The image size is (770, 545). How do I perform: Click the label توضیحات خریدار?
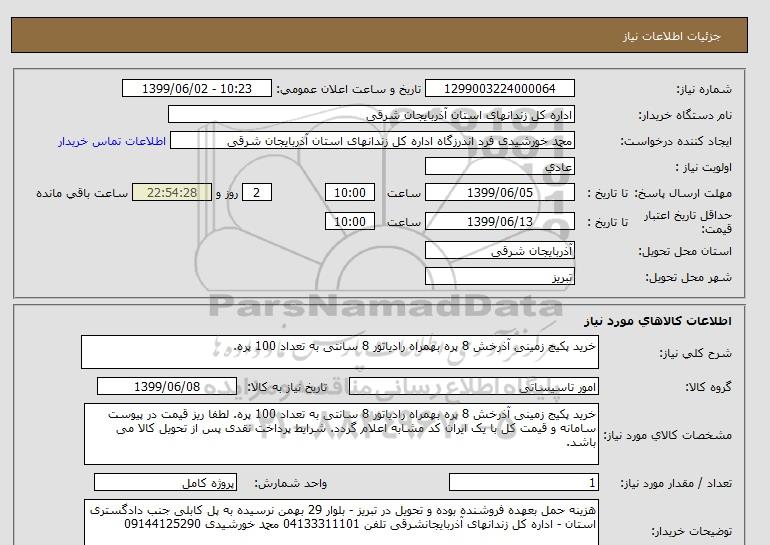click(x=692, y=531)
